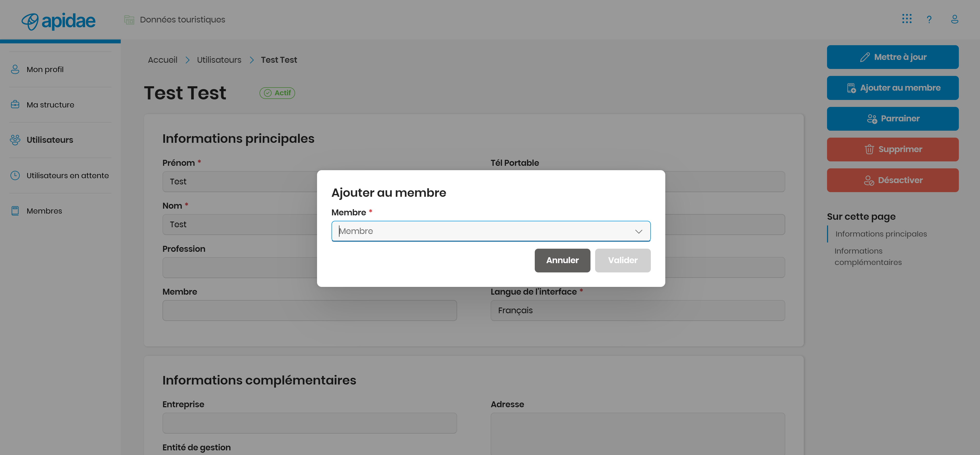Click the Parrainer people icon
This screenshot has height=455, width=980.
(x=872, y=119)
